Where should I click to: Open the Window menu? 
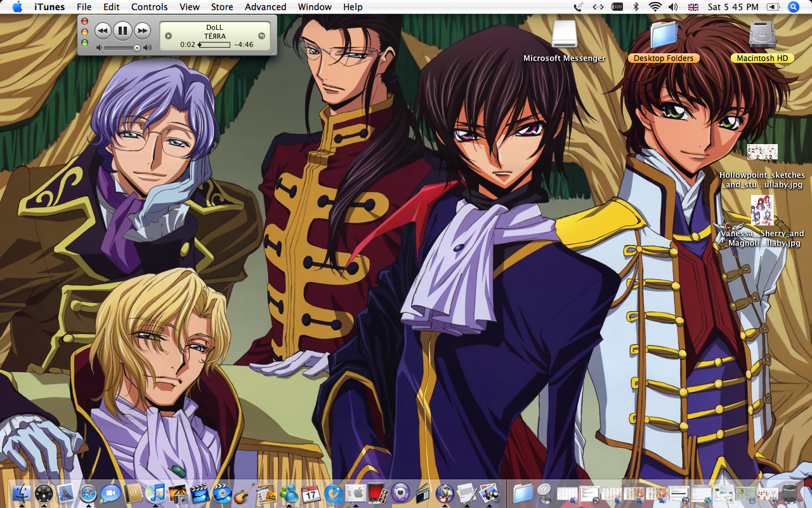point(315,7)
